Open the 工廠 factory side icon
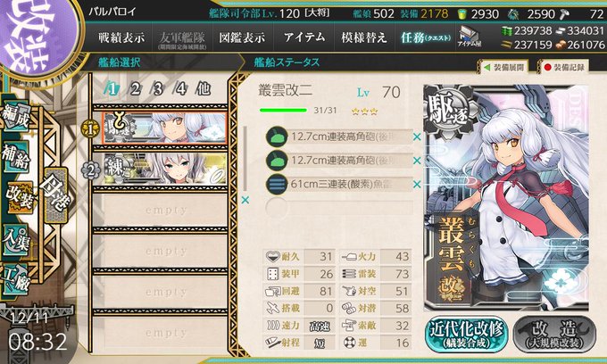 click(16, 280)
